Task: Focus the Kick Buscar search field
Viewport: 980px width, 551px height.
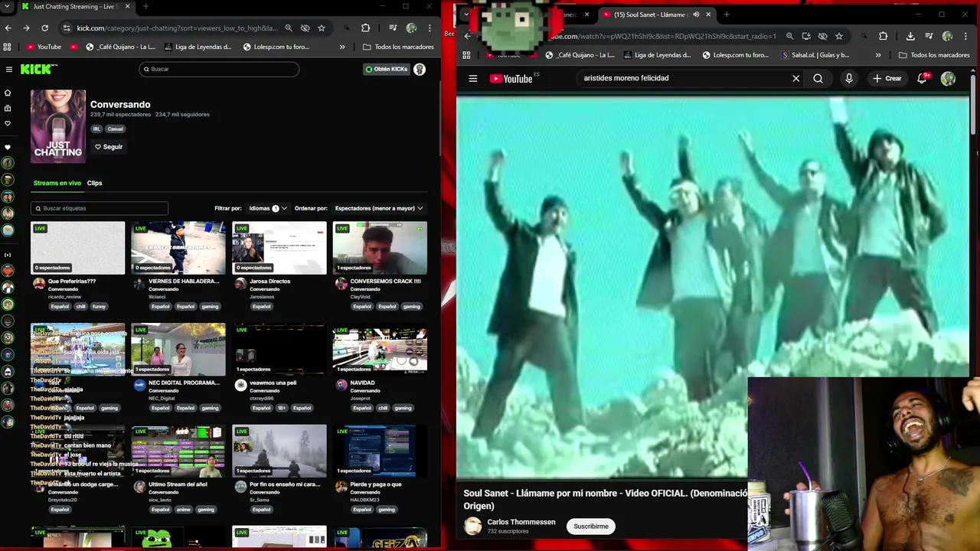Action: [x=219, y=69]
